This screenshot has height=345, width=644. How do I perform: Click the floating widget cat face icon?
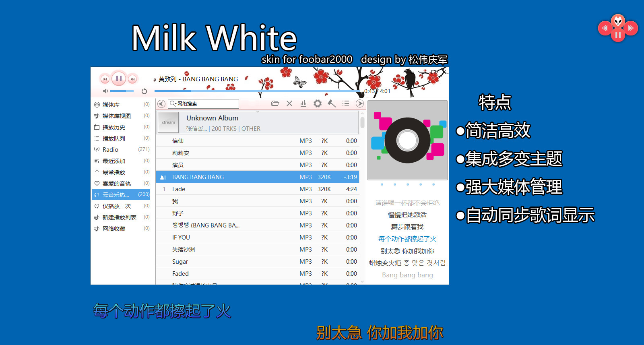(x=618, y=21)
